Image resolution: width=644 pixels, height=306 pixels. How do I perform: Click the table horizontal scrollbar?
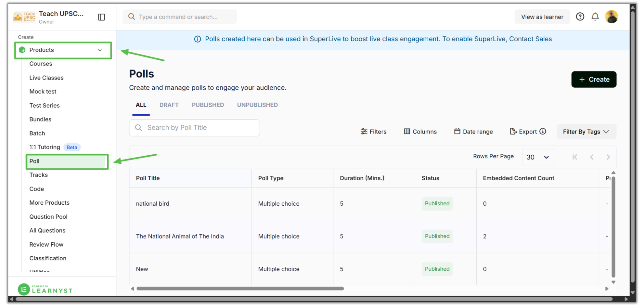pyautogui.click(x=240, y=289)
